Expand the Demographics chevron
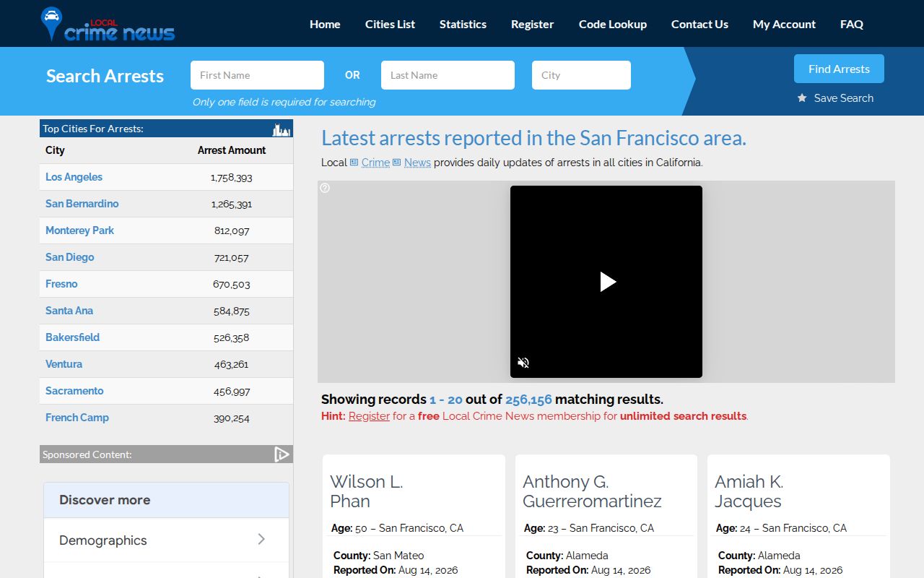The image size is (924, 578). pyautogui.click(x=261, y=539)
